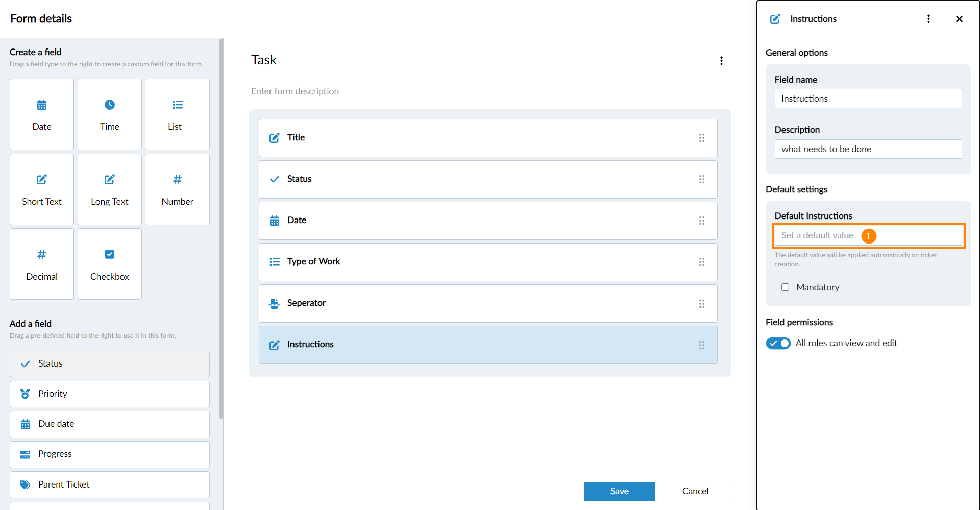
Task: Select the Priority pre-defined field
Action: (109, 394)
